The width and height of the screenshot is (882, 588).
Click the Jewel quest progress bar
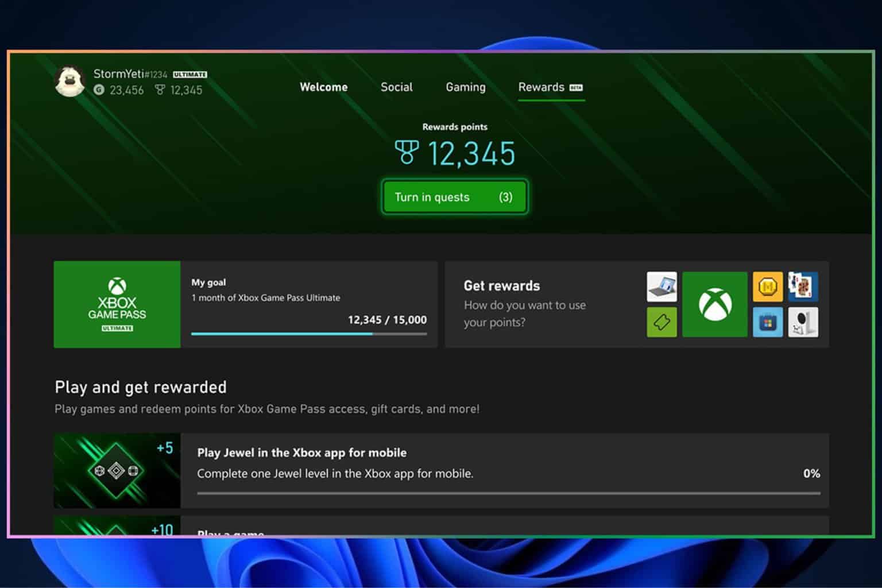tap(509, 493)
